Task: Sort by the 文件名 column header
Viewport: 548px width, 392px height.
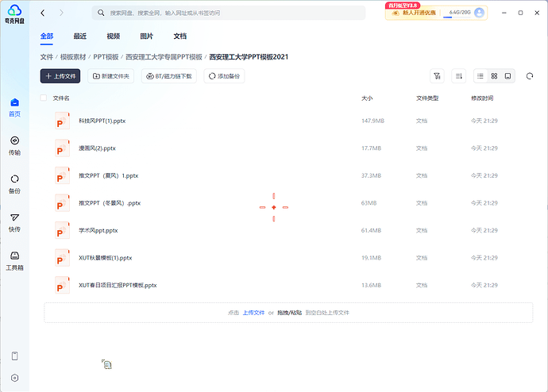Action: 61,98
